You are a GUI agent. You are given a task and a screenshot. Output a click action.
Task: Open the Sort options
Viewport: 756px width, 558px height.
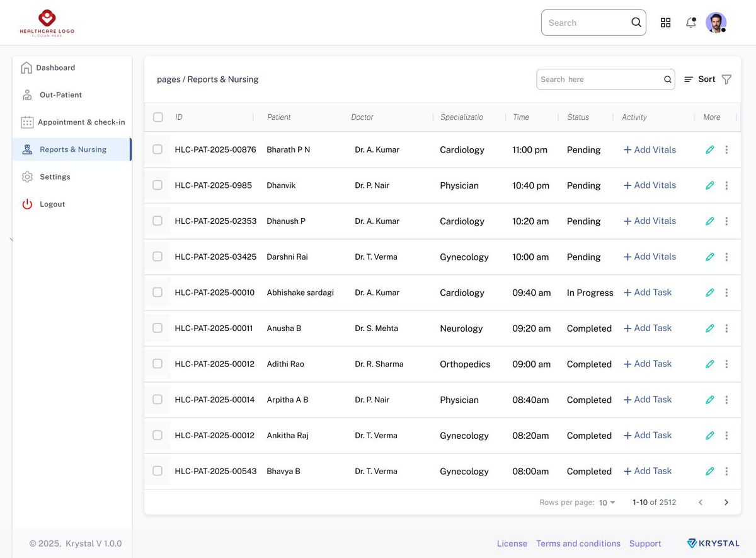pyautogui.click(x=700, y=79)
